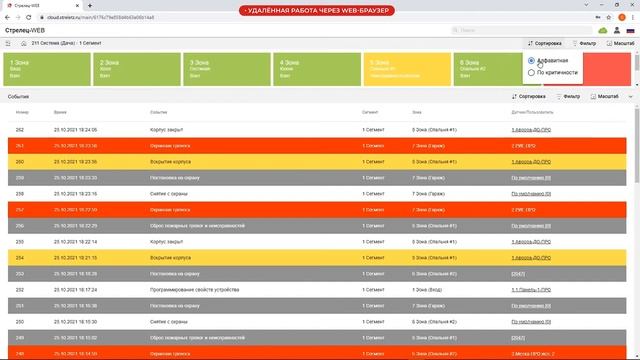Collapse События panel with chevron arrow
The width and height of the screenshot is (640, 360).
631,97
